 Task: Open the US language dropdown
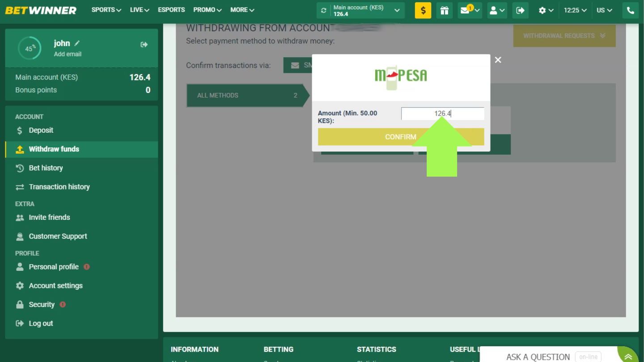[x=604, y=10]
